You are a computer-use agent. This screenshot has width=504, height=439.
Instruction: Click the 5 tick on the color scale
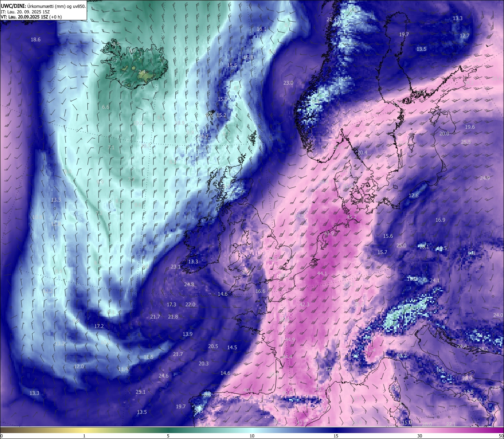(168, 436)
